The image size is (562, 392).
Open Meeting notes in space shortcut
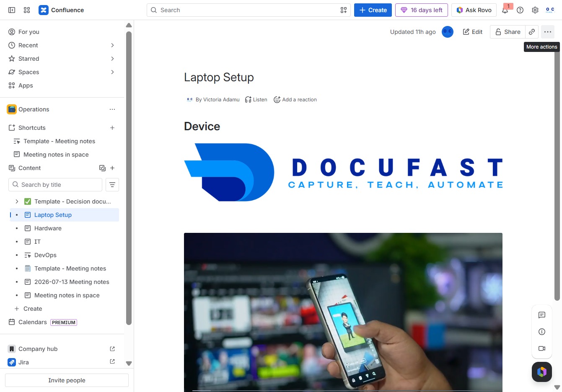(56, 155)
